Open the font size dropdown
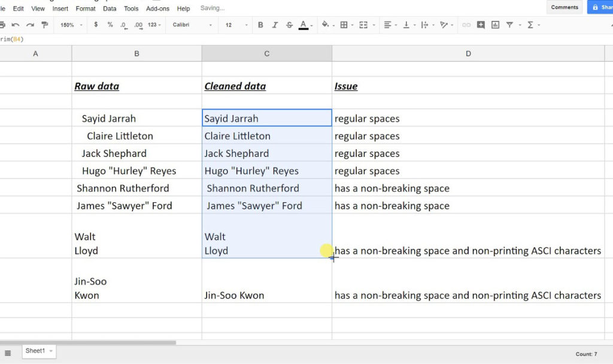The width and height of the screenshot is (613, 364). pyautogui.click(x=236, y=25)
